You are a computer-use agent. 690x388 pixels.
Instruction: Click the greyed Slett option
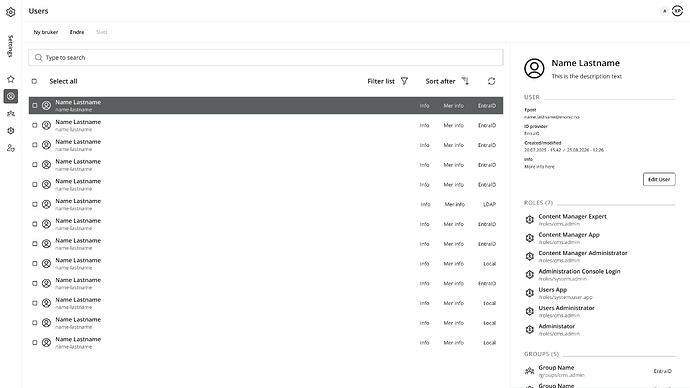[x=102, y=32]
